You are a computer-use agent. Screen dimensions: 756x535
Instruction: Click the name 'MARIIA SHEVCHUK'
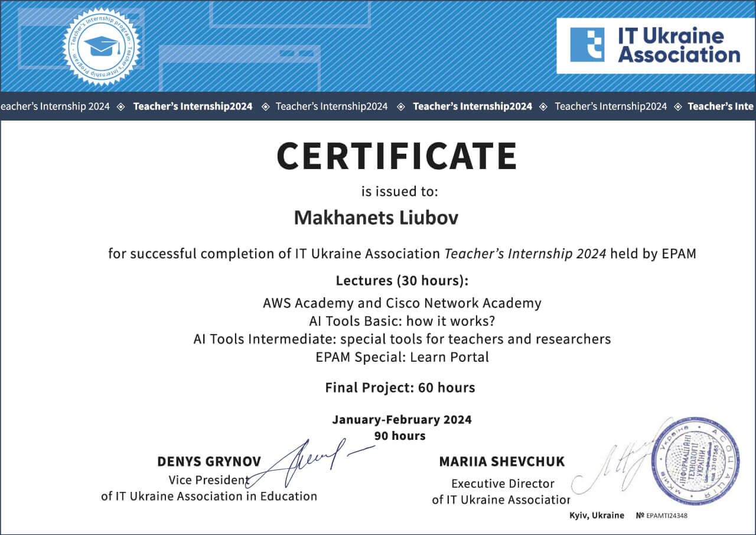tap(502, 461)
